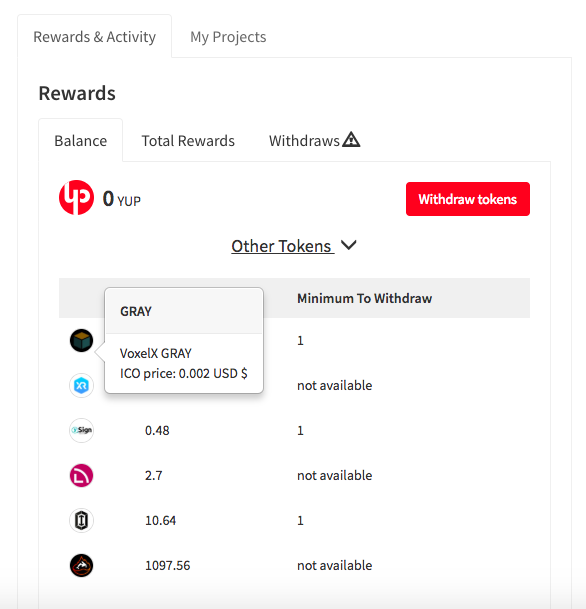Click the 0 YUP balance amount

[122, 199]
